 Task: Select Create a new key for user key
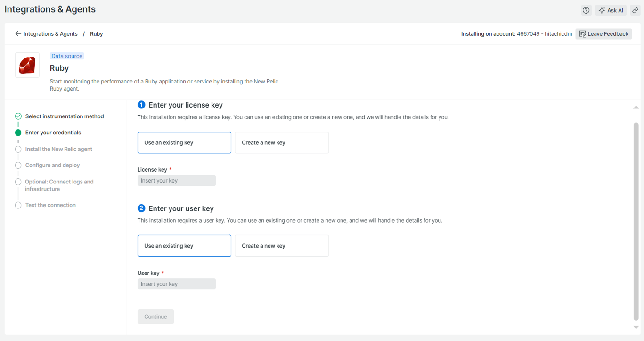282,246
